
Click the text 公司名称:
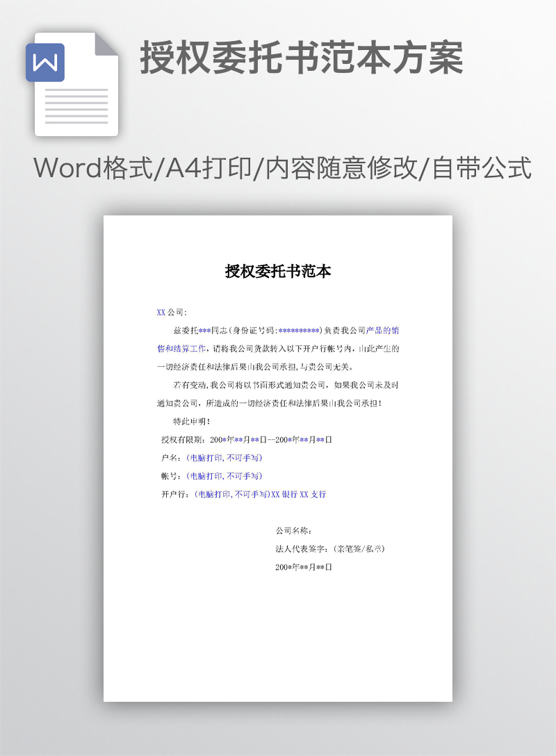294,531
